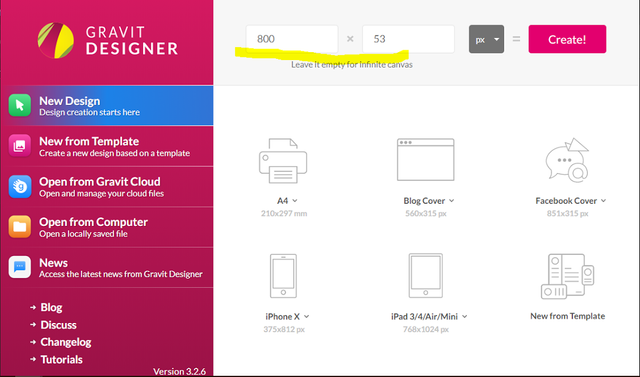Expand the A4 preset chevron
Screen dimensions: 640x377
pos(295,201)
